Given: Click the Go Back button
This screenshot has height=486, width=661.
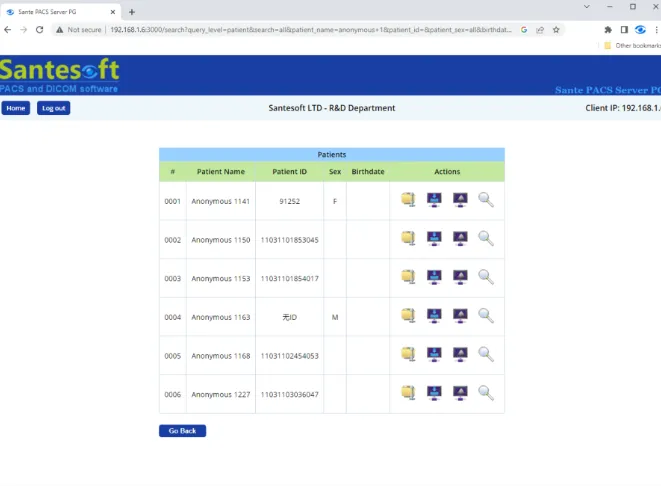Looking at the screenshot, I should [x=183, y=431].
